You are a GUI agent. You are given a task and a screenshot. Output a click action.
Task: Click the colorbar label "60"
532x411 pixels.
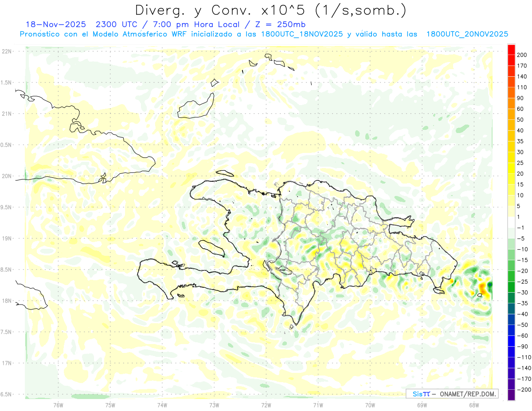point(521,109)
